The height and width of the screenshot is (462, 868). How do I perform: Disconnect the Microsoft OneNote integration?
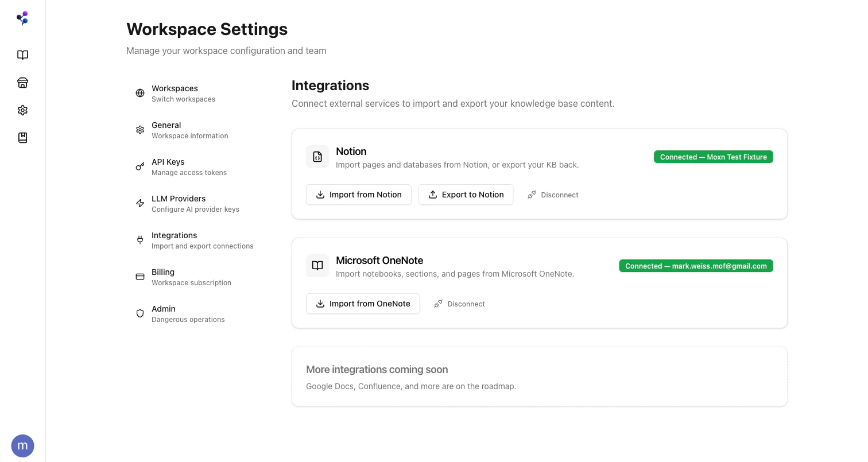[x=459, y=304]
